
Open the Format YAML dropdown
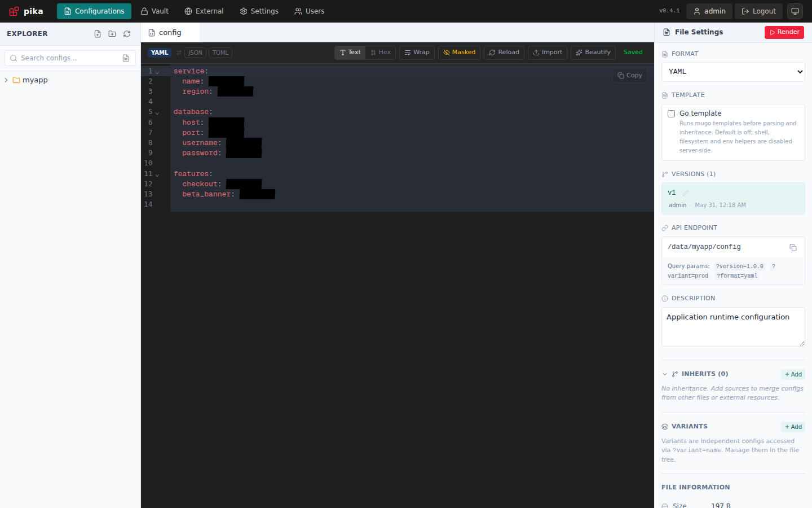point(733,72)
